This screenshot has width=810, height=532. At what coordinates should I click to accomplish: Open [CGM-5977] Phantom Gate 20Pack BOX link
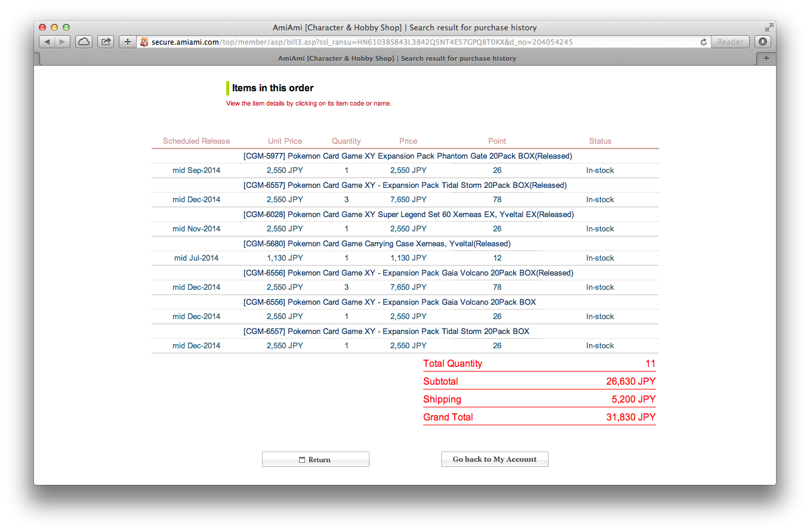coord(408,156)
